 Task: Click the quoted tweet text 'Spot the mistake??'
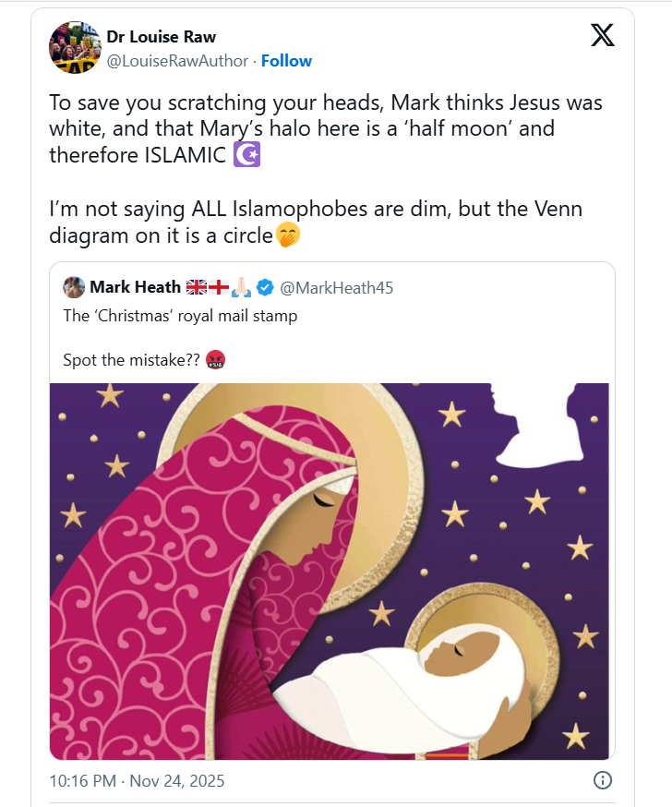(131, 360)
